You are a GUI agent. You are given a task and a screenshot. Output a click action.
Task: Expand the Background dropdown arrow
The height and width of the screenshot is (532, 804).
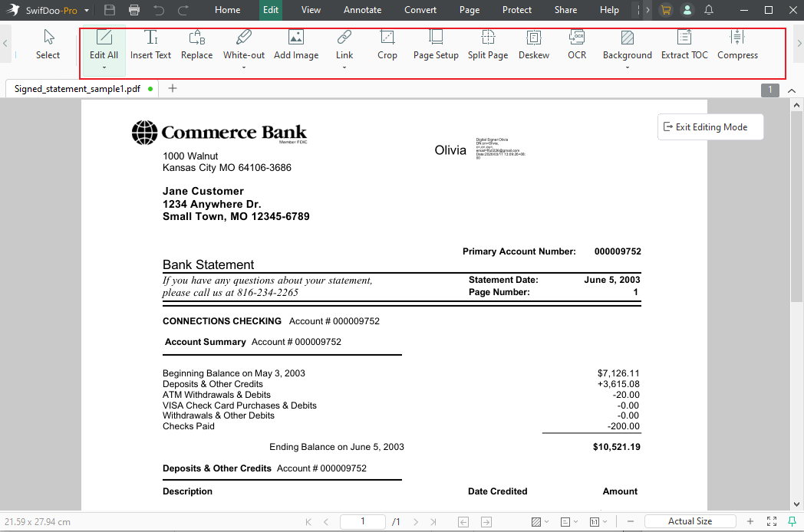click(x=628, y=67)
